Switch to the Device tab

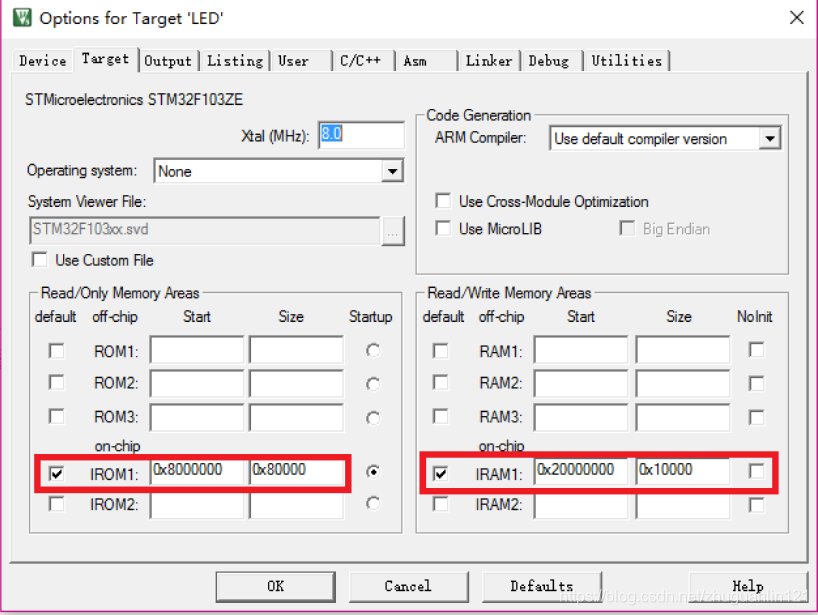[43, 61]
